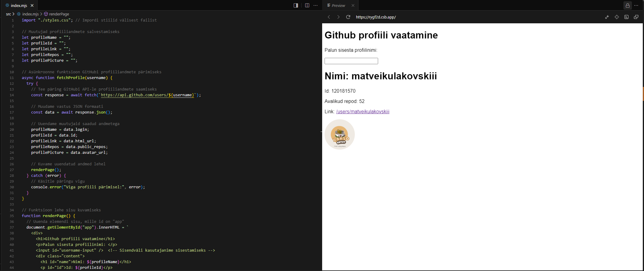Viewport: 644px width, 271px height.
Task: Open the /users/matveikulakovskiii link
Action: coord(363,111)
